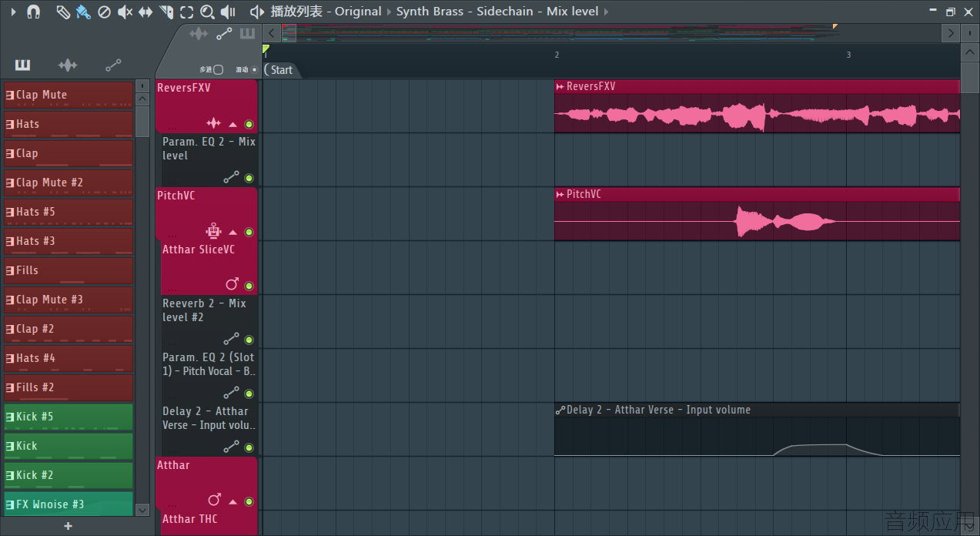Select the PitchVC audio clip waveform
This screenshot has width=980, height=536.
pos(758,221)
